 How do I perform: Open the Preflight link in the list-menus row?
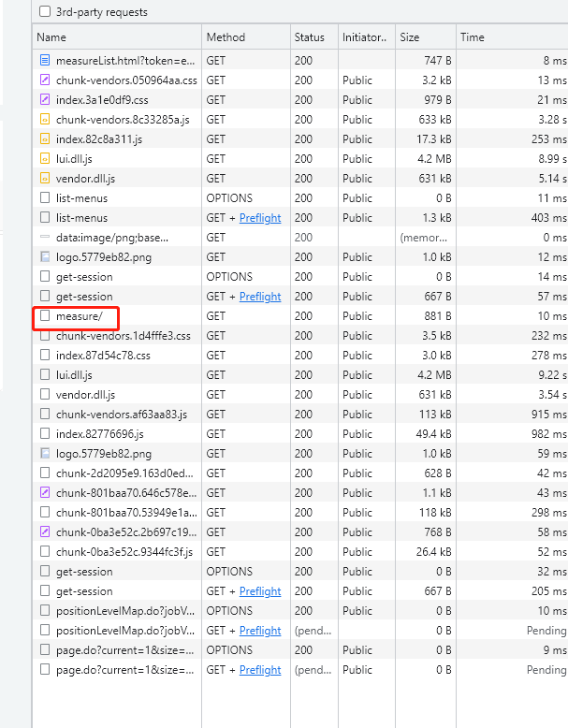[260, 218]
